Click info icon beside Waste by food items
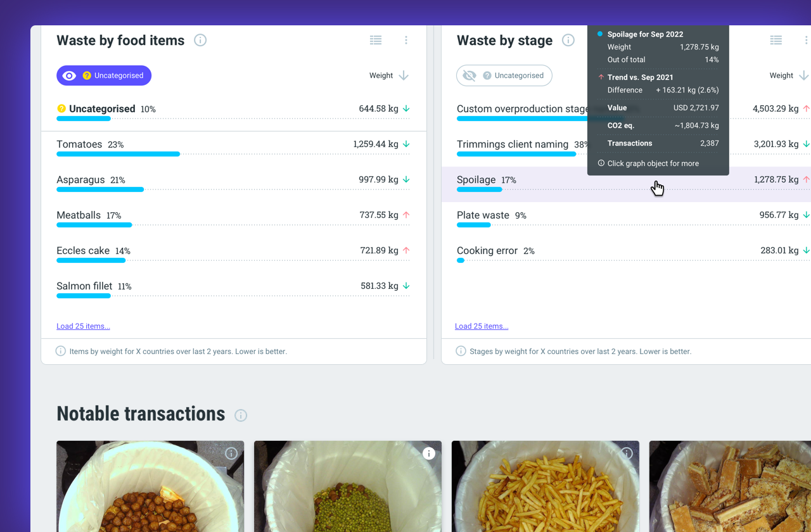Screen dimensions: 811x532 pyautogui.click(x=200, y=41)
